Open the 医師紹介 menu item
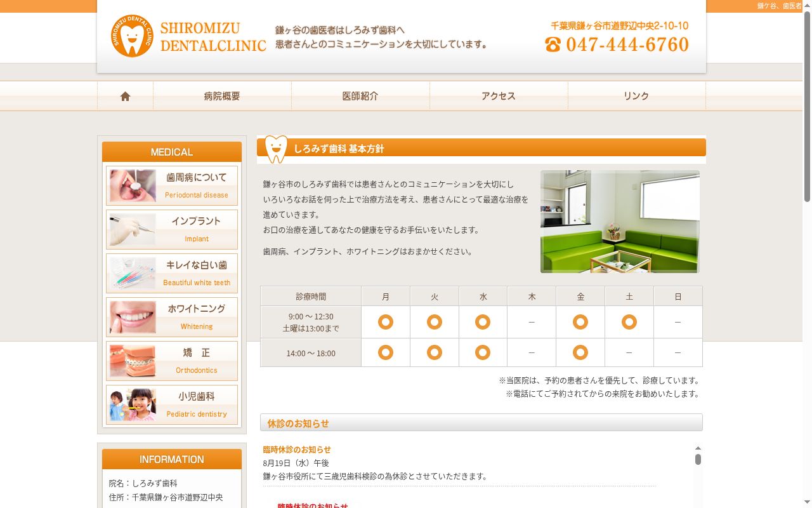This screenshot has width=812, height=508. tap(360, 96)
